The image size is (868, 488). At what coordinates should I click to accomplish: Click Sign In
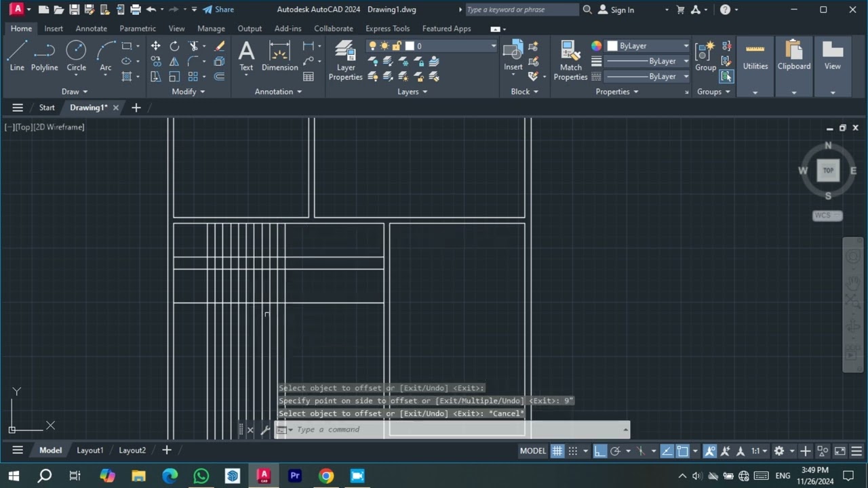click(616, 9)
